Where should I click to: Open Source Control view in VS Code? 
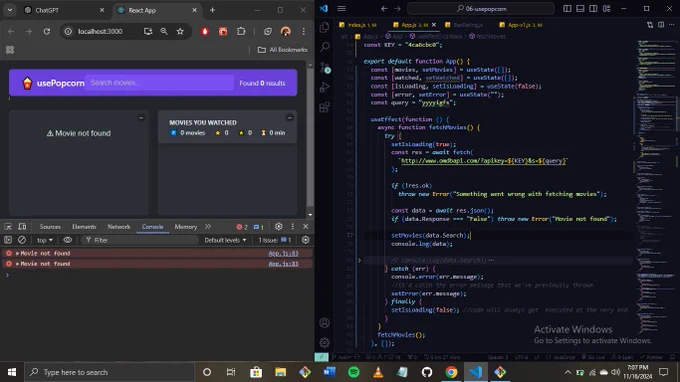point(324,67)
